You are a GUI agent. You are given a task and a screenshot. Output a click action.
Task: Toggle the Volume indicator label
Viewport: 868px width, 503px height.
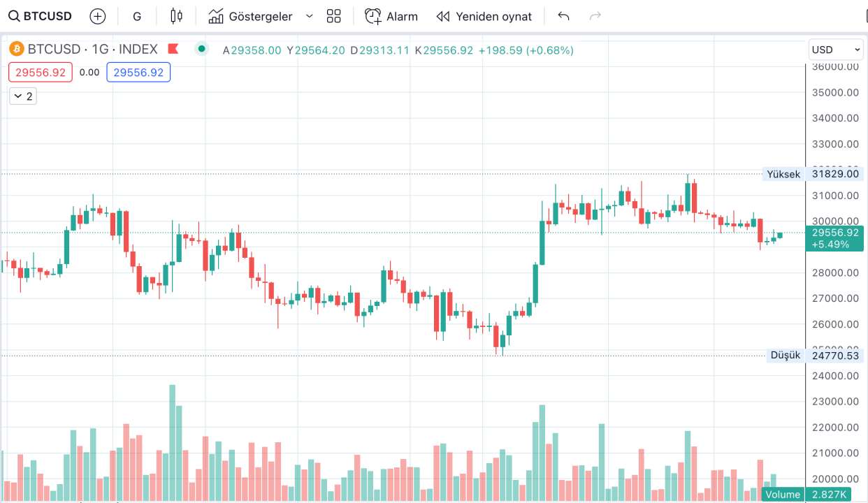click(x=782, y=494)
